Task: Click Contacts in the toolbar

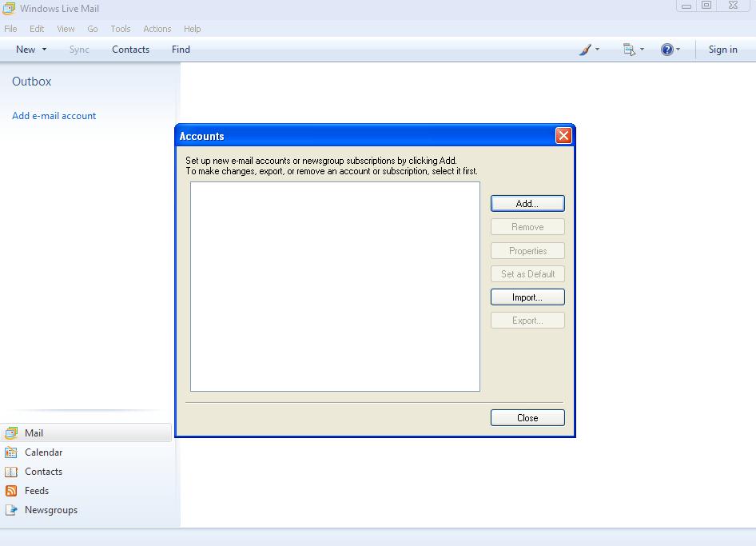Action: (130, 50)
